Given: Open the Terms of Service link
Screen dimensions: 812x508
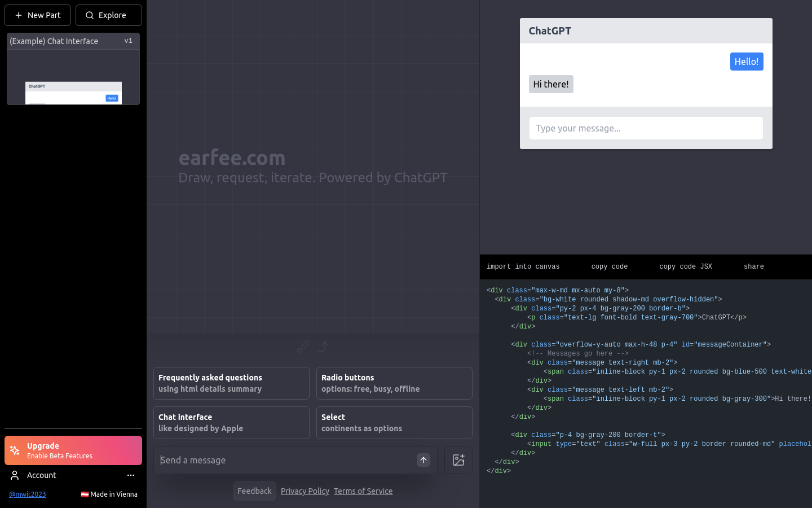Looking at the screenshot, I should click(363, 491).
